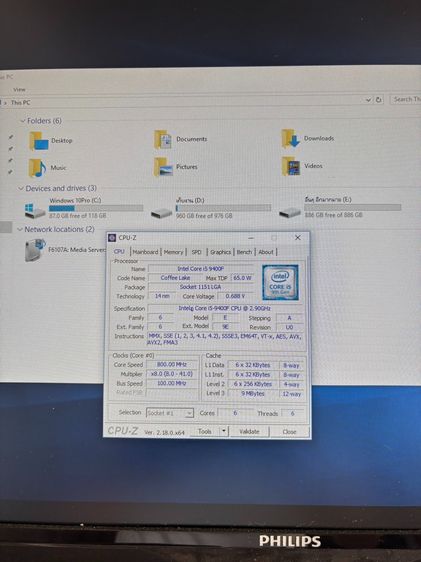Screen dimensions: 421x562
Task: Click the L1 Data cache value
Action: pyautogui.click(x=253, y=365)
